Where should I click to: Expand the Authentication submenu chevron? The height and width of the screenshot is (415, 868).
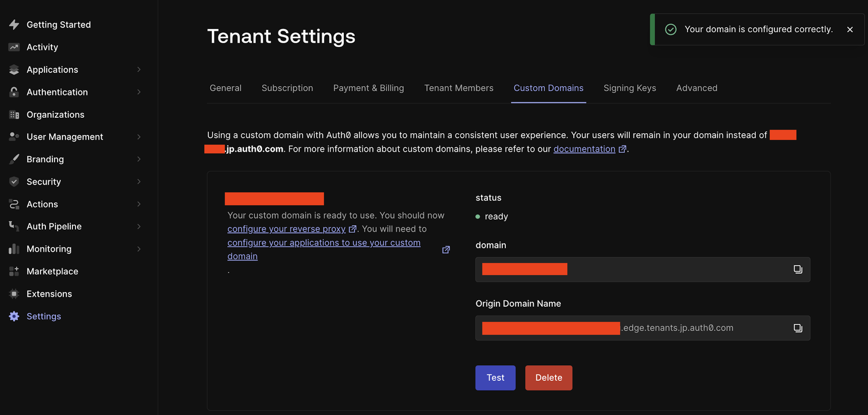138,92
